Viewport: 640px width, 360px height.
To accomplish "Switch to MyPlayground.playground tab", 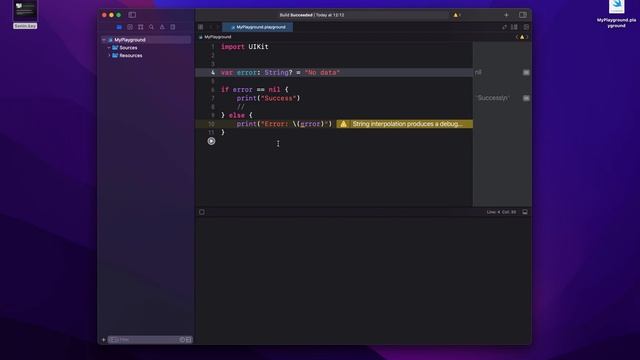I will (x=258, y=27).
